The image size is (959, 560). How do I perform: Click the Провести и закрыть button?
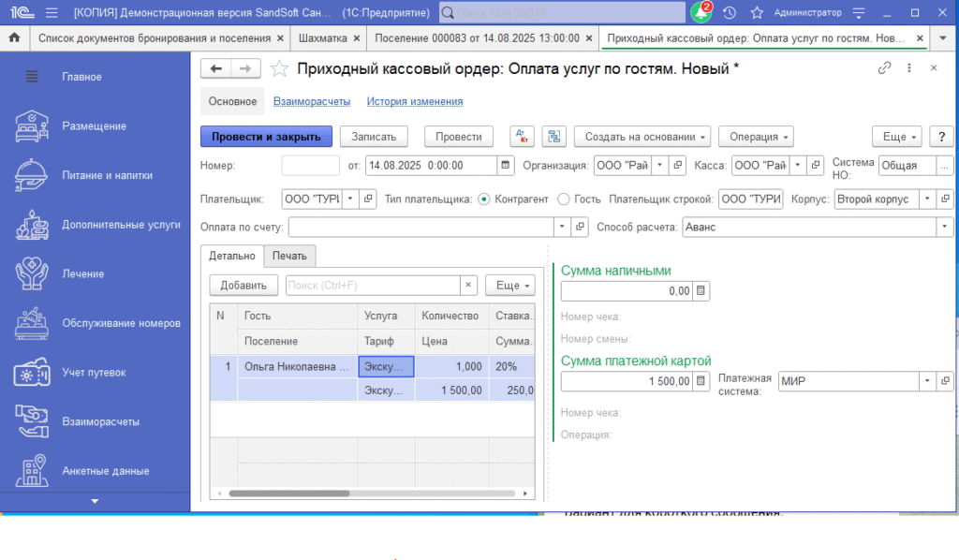(266, 136)
